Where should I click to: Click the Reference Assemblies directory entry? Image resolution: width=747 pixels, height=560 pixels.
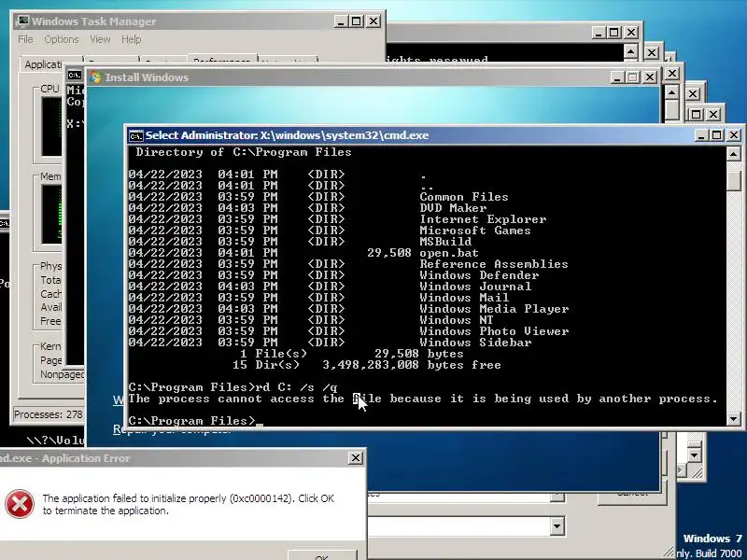[494, 264]
